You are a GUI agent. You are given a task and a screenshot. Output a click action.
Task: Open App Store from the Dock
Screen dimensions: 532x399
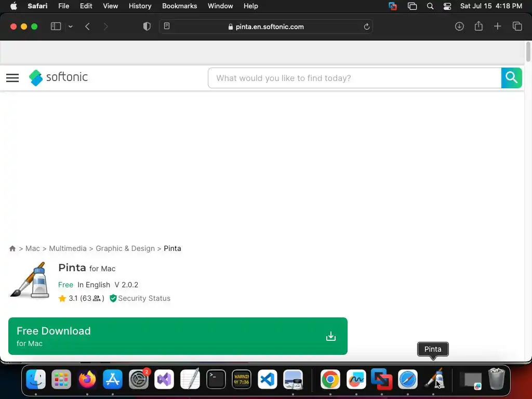(x=113, y=379)
